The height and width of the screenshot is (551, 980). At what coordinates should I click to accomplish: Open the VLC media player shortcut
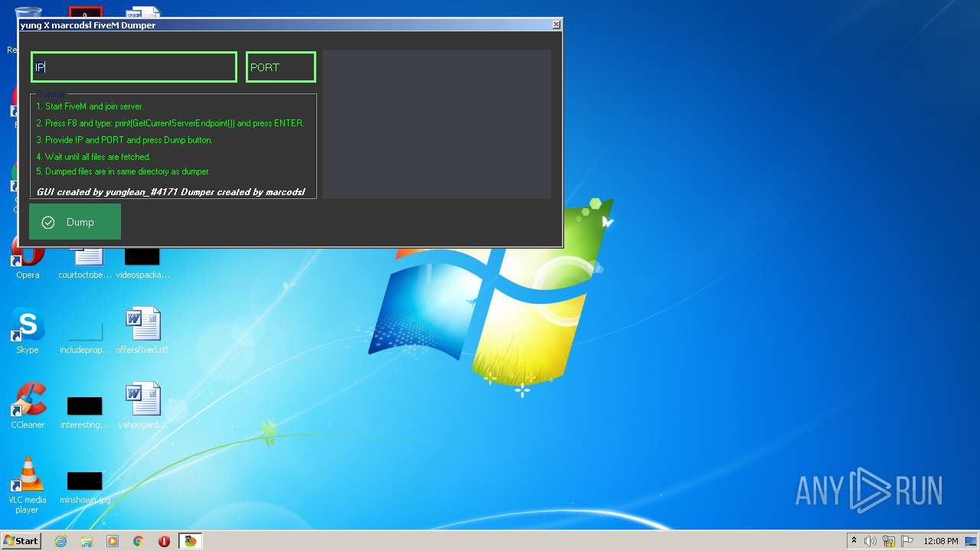click(28, 485)
